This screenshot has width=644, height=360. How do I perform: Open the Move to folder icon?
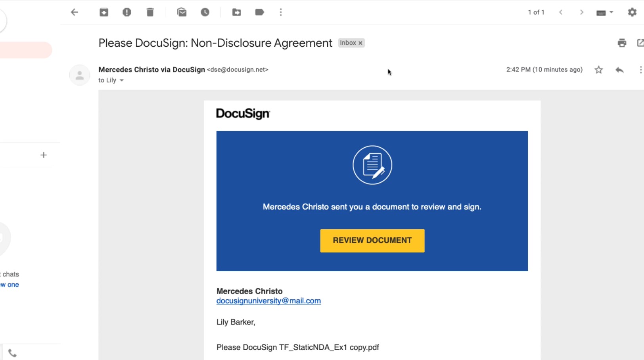(x=236, y=12)
